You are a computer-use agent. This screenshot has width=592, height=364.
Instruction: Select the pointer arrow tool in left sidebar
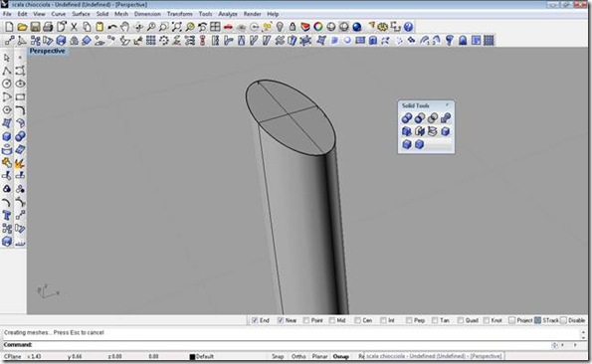7,58
